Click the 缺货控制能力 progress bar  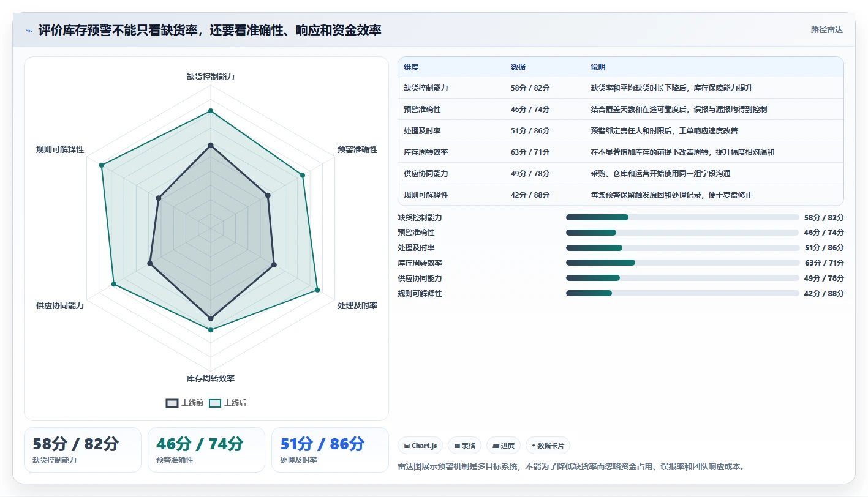682,217
